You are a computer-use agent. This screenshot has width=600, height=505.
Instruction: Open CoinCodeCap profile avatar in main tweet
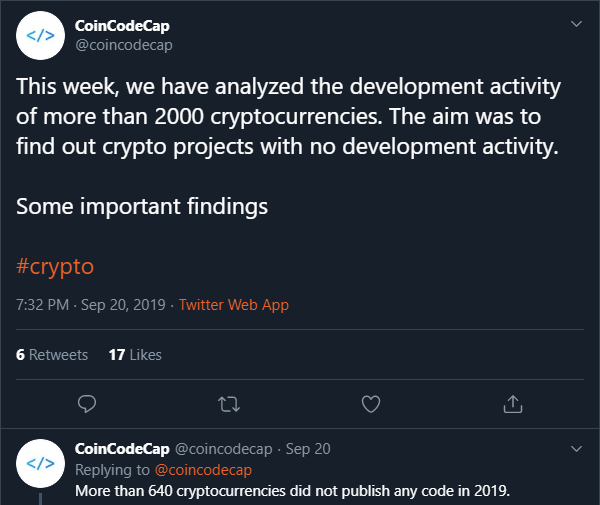click(40, 37)
